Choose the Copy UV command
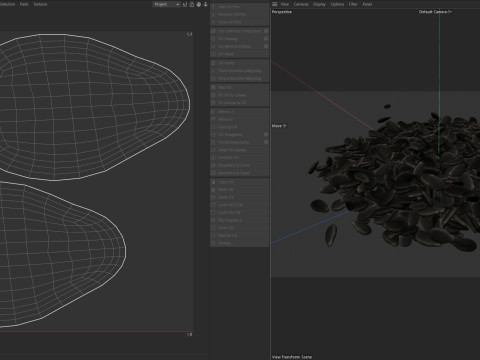The width and height of the screenshot is (480, 360). pyautogui.click(x=240, y=182)
